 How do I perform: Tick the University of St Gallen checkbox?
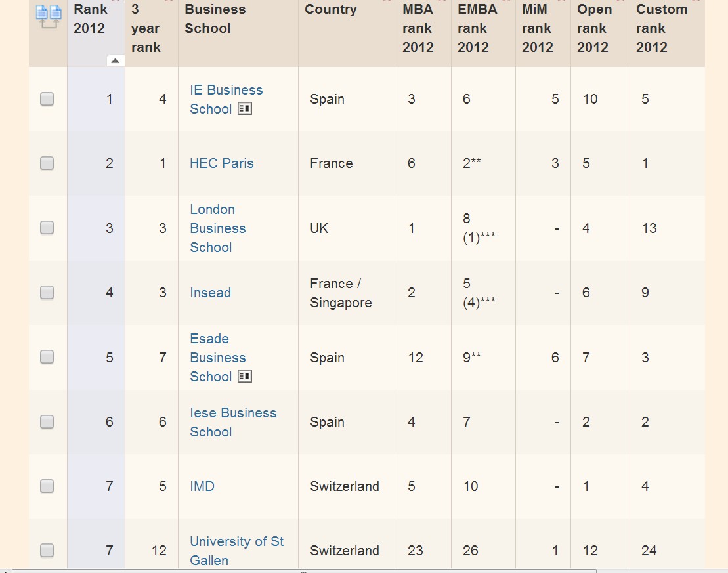click(x=47, y=551)
